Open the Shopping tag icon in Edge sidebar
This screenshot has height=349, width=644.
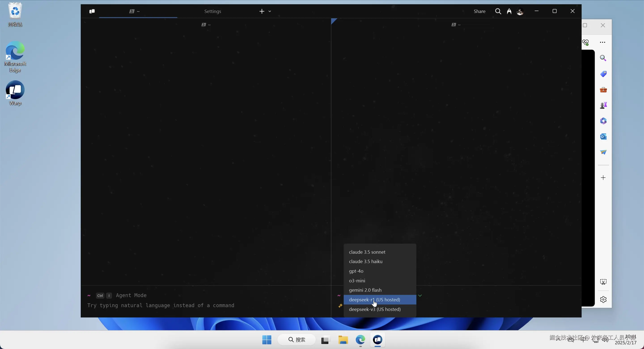(x=603, y=74)
